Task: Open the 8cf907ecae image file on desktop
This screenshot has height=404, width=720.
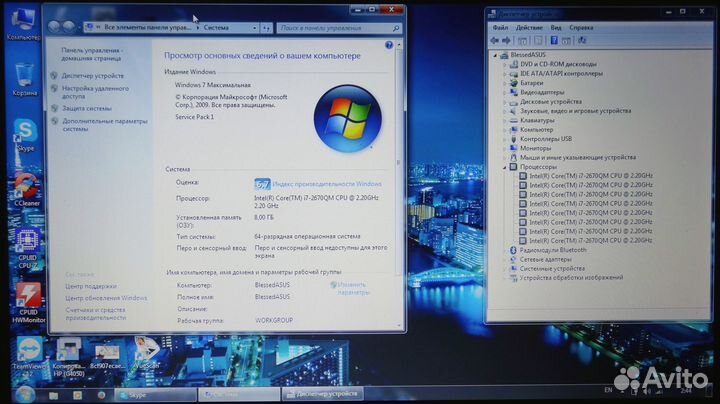Action: 107,356
